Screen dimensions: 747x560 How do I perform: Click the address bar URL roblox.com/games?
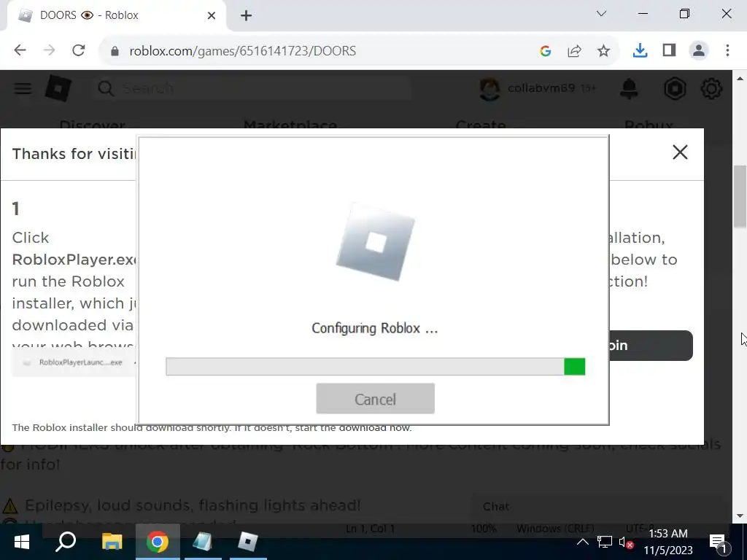pos(242,51)
